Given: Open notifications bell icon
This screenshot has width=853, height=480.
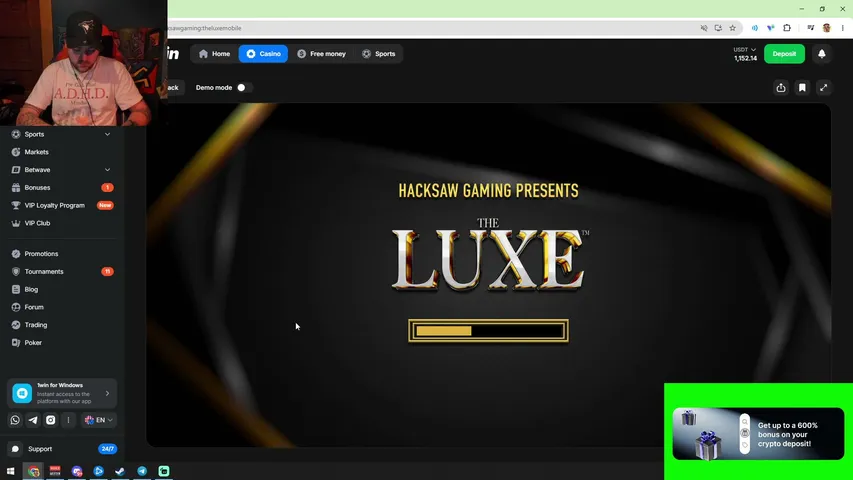Looking at the screenshot, I should pos(821,54).
